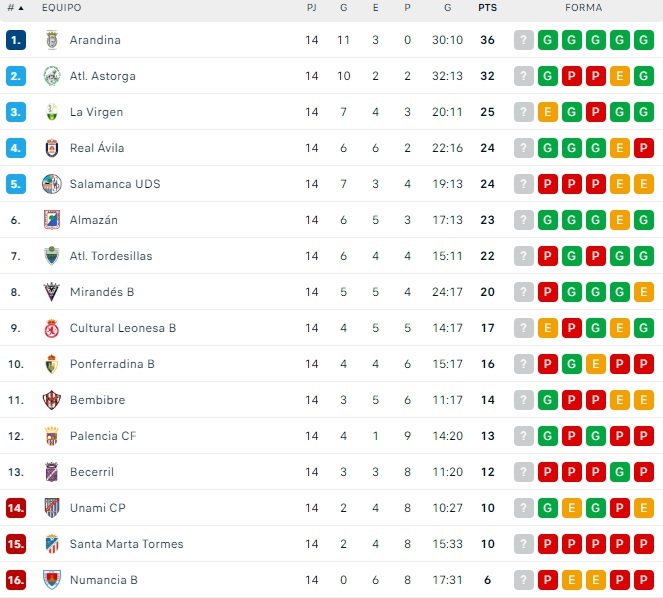663x598 pixels.
Task: Click the red rank 16 position badge
Action: 16,580
